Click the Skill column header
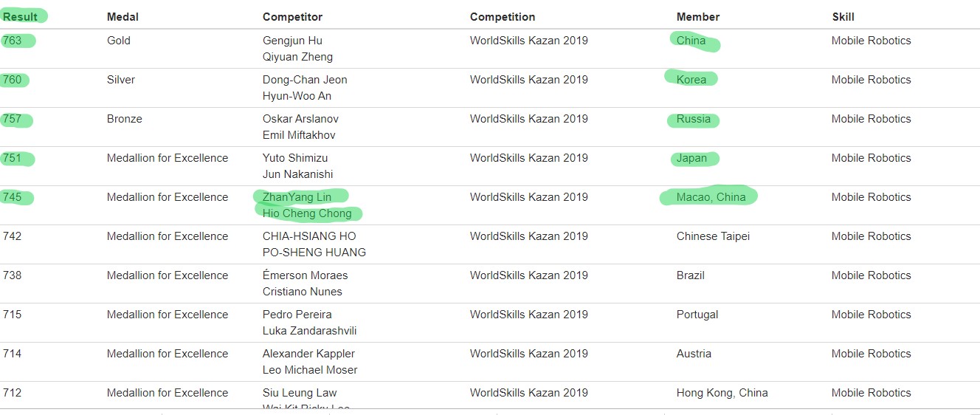 click(x=843, y=17)
